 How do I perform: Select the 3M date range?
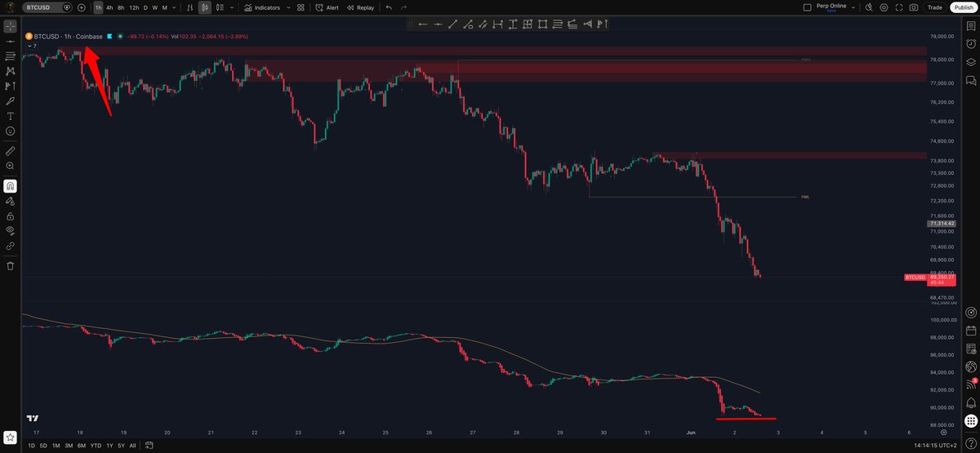(x=69, y=446)
